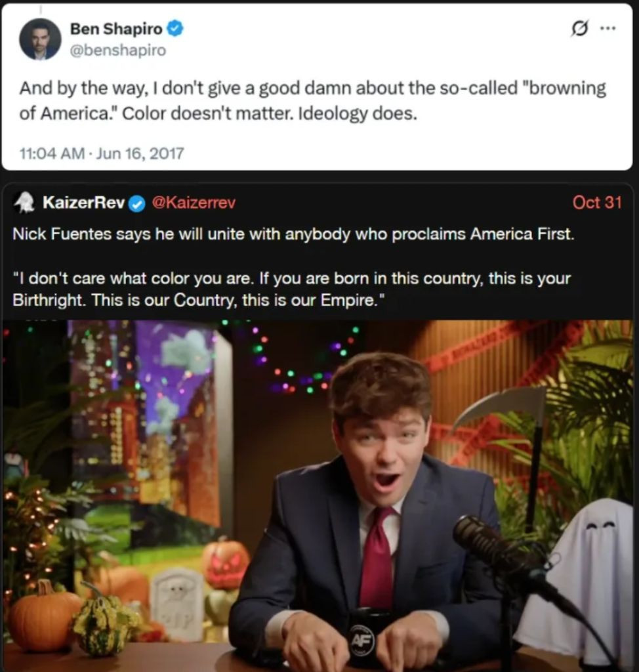
Task: Visit the @Kaizerrev handle
Action: [x=194, y=202]
